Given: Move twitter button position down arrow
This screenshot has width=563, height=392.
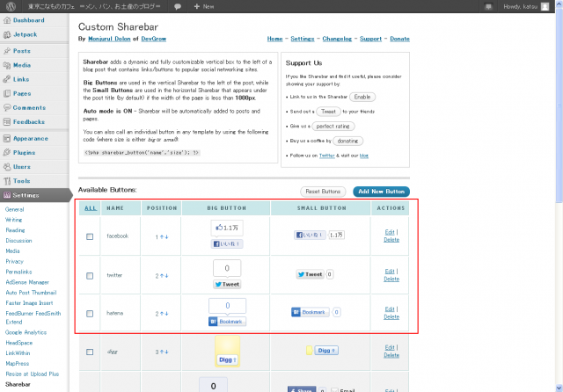Looking at the screenshot, I should pyautogui.click(x=166, y=276).
